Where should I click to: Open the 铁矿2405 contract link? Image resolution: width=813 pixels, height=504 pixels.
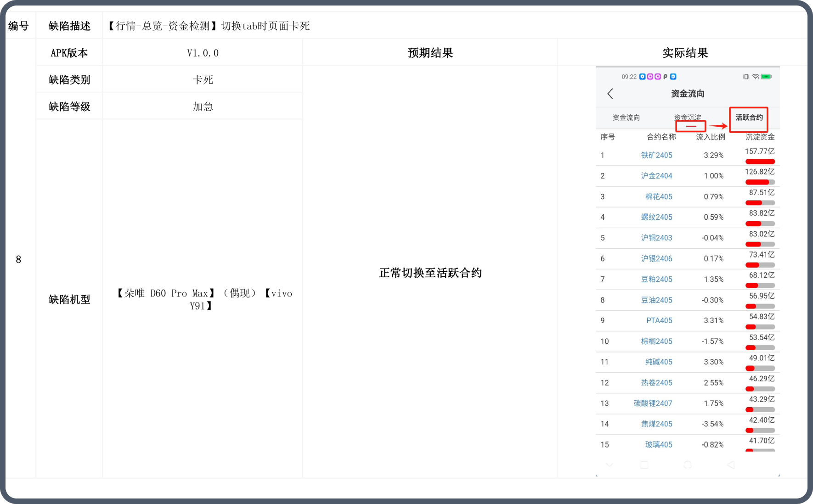[x=656, y=155]
